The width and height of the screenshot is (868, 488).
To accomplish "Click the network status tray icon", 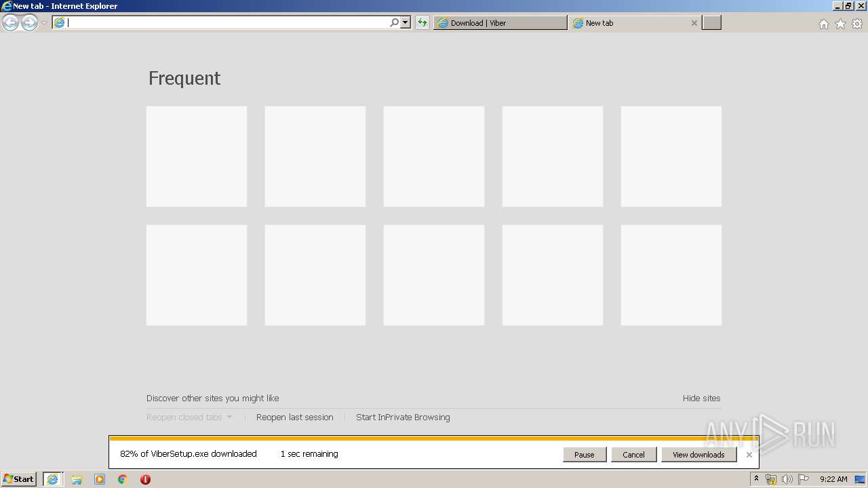I will click(x=771, y=479).
